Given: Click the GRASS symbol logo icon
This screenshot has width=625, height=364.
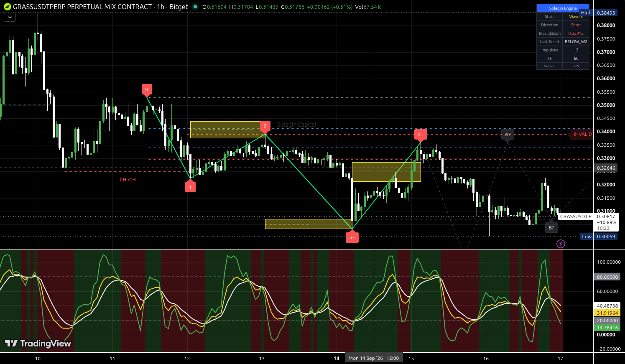Looking at the screenshot, I should (x=7, y=7).
